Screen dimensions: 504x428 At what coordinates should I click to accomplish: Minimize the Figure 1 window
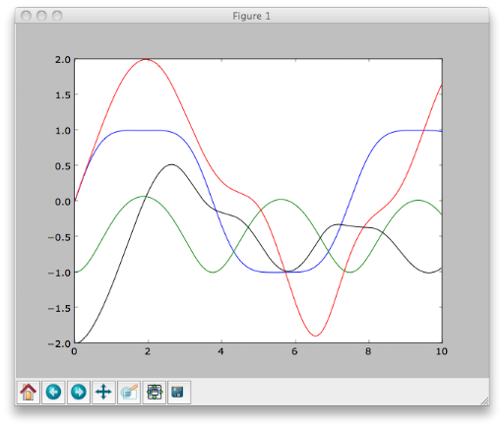[x=41, y=16]
